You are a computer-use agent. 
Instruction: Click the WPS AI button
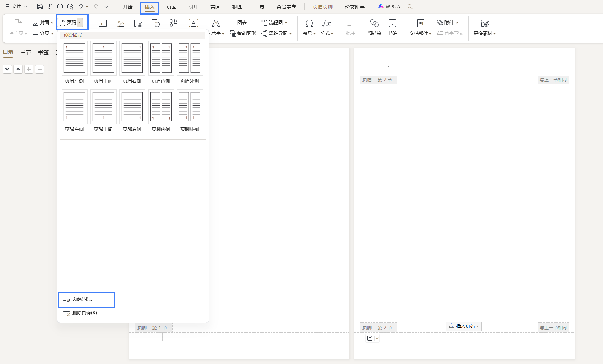click(390, 7)
